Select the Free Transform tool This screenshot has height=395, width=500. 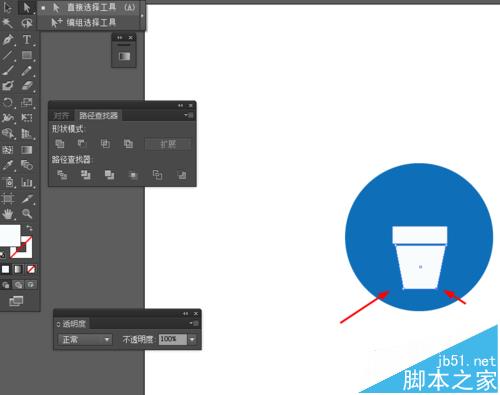[27, 118]
